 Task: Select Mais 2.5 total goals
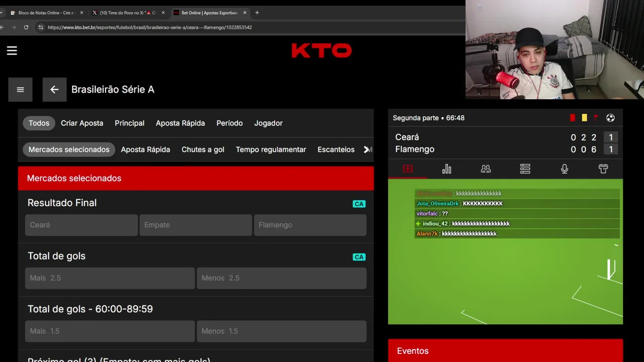pyautogui.click(x=110, y=278)
